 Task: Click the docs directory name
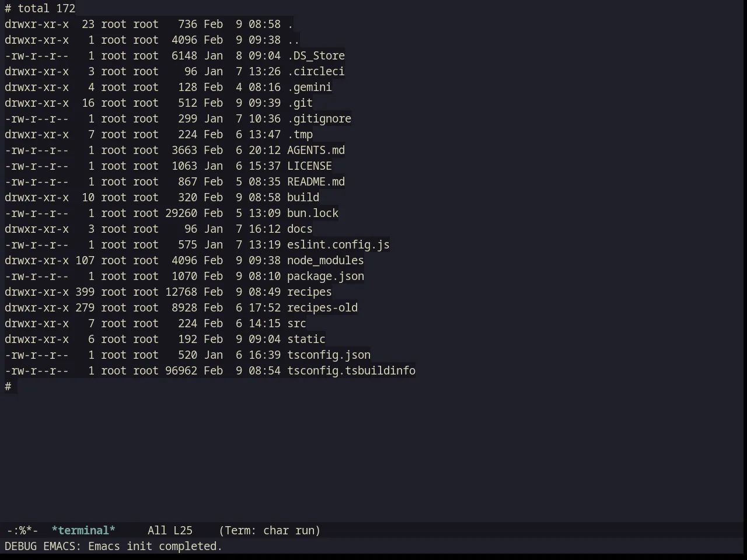(300, 229)
